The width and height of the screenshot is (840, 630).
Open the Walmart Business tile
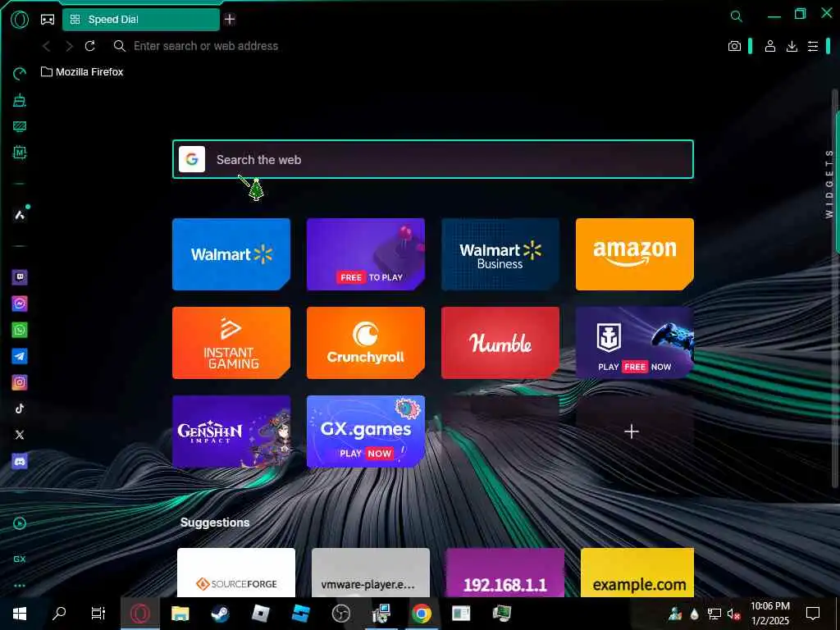point(500,254)
